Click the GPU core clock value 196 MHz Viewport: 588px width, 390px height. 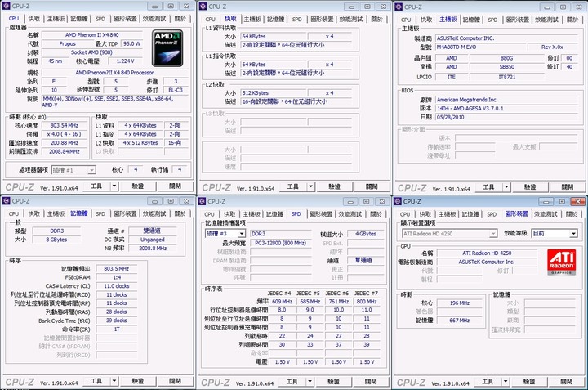coord(459,303)
